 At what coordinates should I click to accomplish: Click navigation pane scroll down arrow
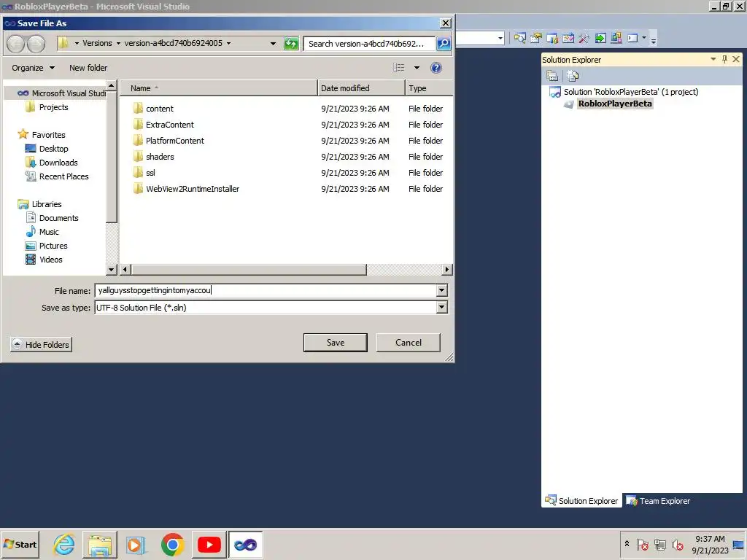pos(112,270)
